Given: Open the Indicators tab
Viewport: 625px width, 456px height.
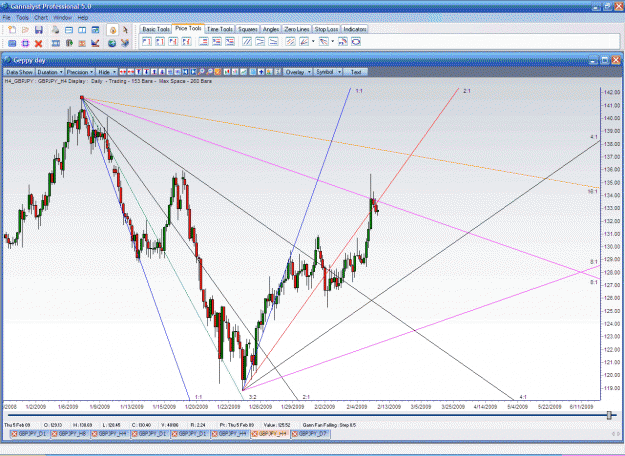Looking at the screenshot, I should (355, 29).
